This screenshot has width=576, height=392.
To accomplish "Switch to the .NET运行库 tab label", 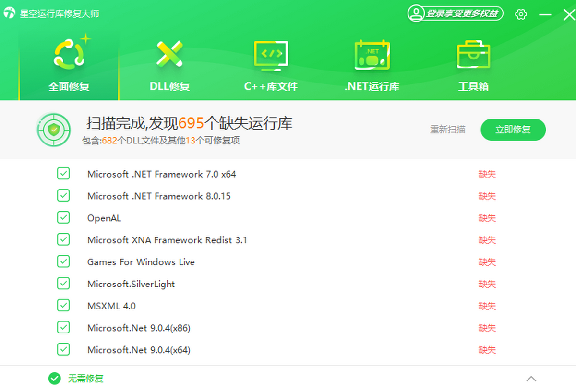I will click(372, 87).
